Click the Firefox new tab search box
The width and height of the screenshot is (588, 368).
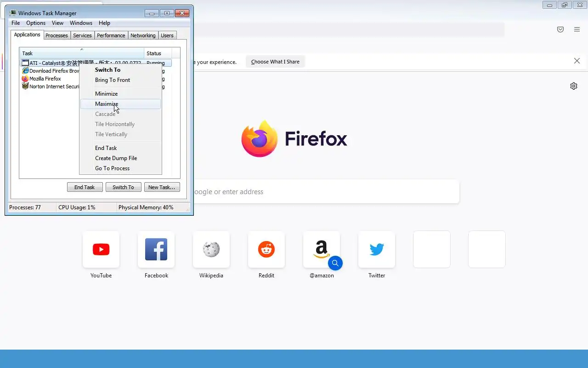point(326,192)
